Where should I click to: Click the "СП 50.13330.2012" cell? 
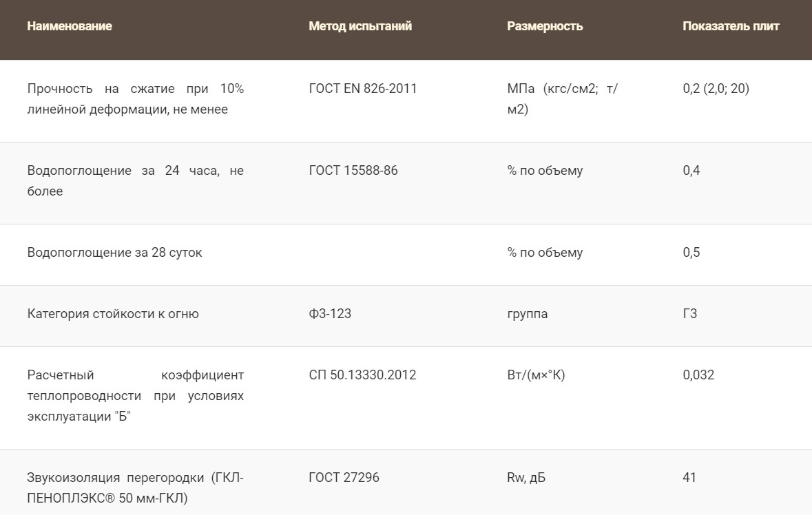coord(362,375)
